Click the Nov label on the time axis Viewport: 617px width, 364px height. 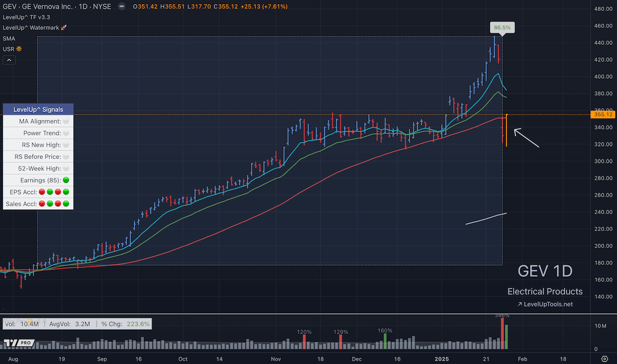click(x=276, y=359)
